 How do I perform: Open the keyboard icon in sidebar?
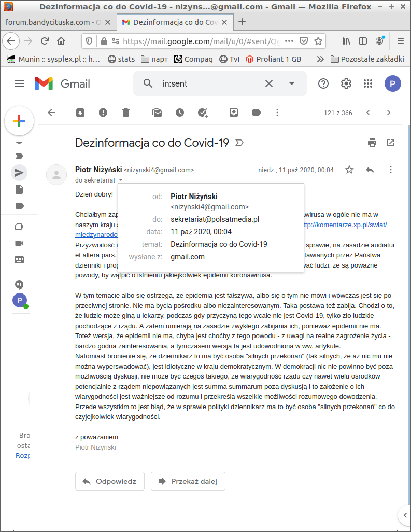(19, 260)
